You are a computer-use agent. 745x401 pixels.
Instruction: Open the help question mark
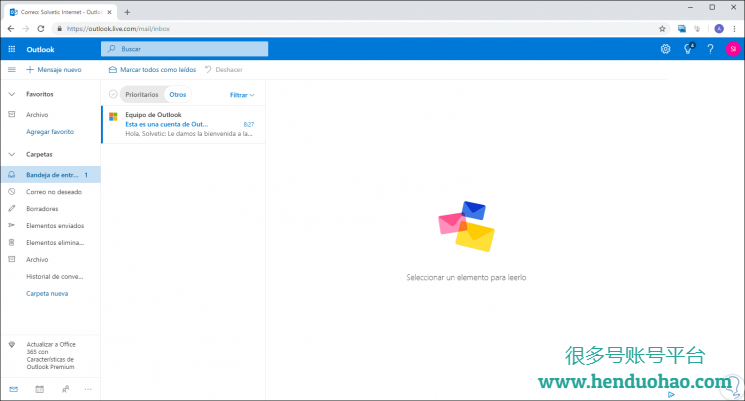click(x=710, y=49)
